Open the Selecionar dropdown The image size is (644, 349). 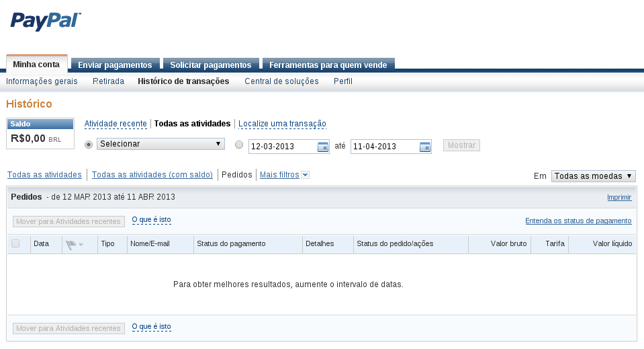pyautogui.click(x=160, y=144)
